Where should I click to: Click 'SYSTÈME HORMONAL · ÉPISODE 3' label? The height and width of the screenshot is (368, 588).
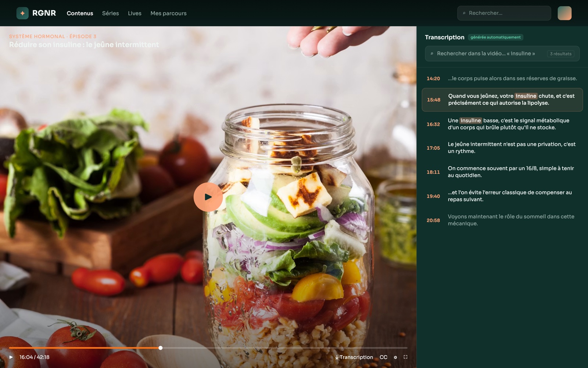[x=53, y=36]
